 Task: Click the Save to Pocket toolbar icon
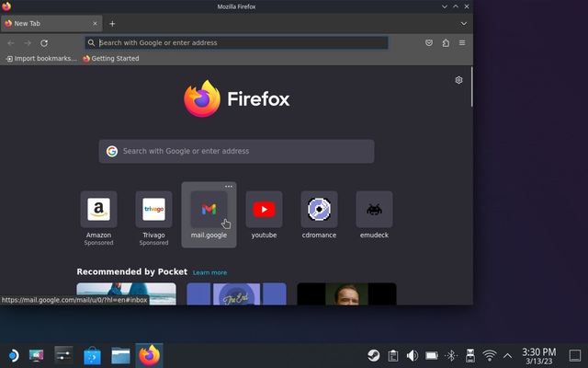click(x=429, y=43)
